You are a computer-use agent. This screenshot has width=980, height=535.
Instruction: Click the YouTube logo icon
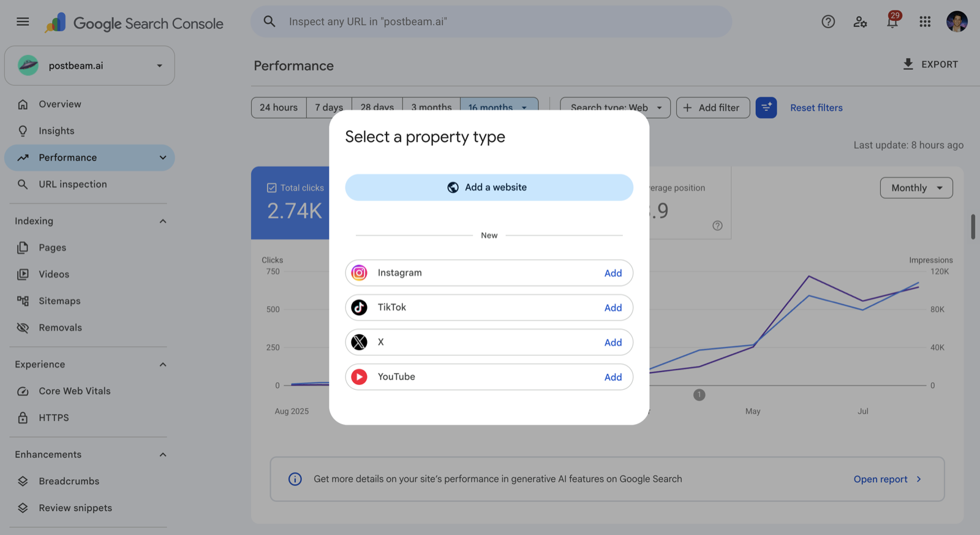point(360,377)
